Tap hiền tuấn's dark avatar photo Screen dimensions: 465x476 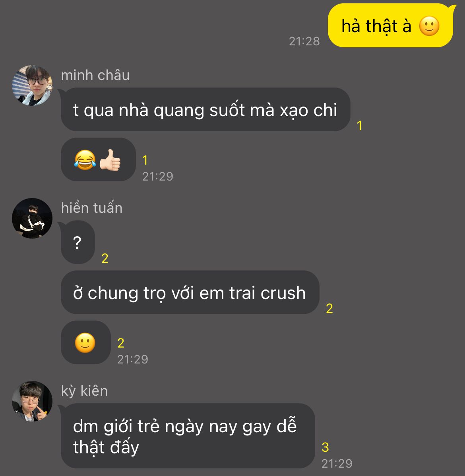point(32,218)
